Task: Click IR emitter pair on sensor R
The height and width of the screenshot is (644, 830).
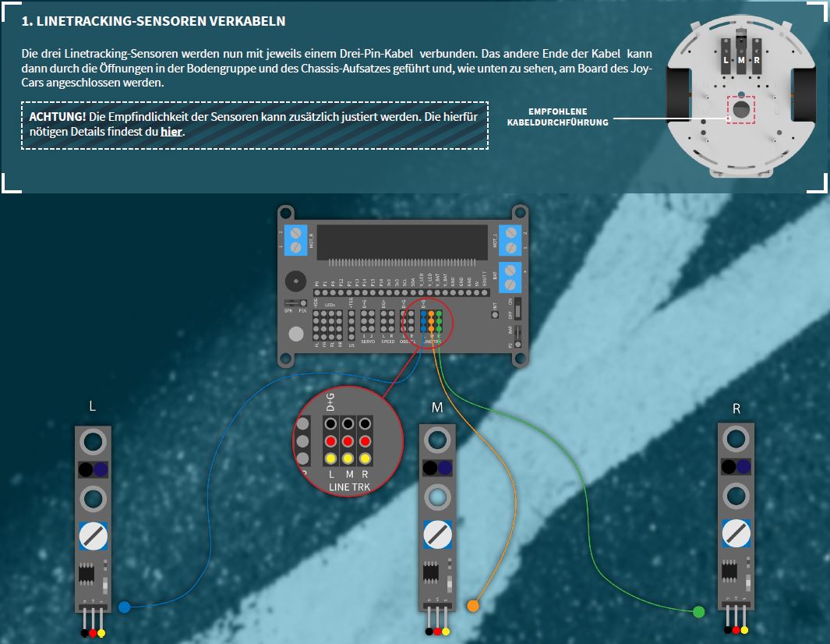Action: [736, 466]
